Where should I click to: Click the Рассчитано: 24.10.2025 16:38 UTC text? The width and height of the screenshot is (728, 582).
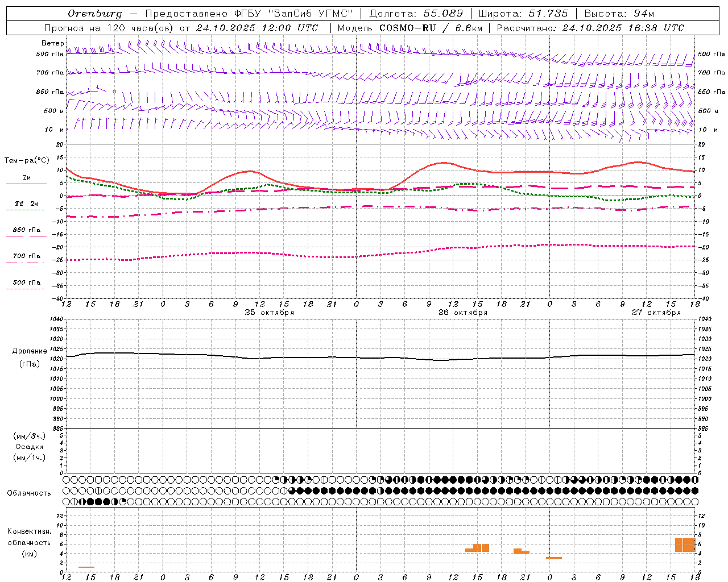[x=590, y=28]
